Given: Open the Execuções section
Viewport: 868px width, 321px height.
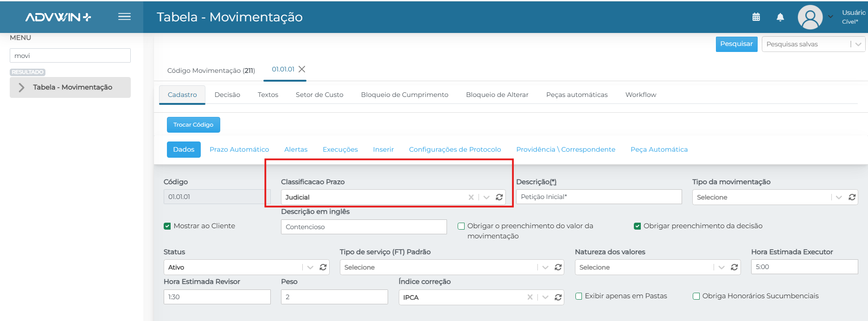Looking at the screenshot, I should coord(340,149).
